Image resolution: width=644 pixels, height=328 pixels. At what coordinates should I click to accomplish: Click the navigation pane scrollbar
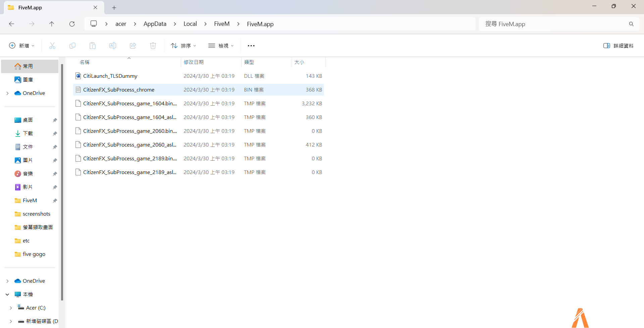[62, 182]
